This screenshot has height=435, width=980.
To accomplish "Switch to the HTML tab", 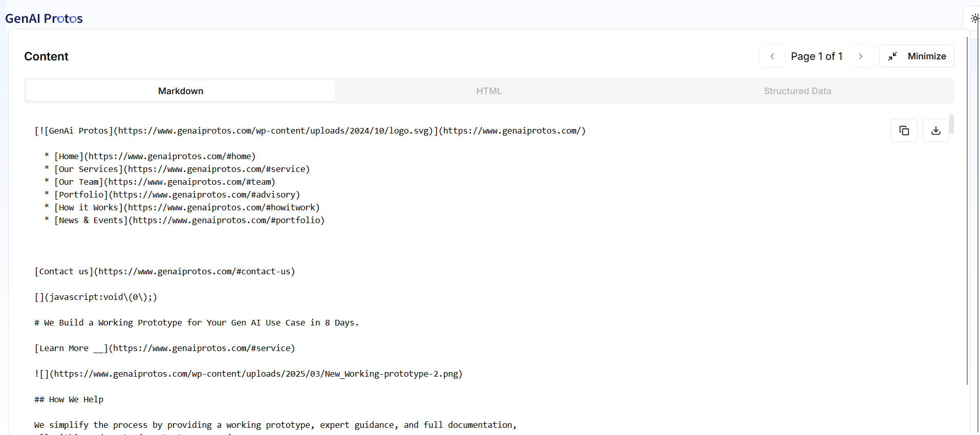I will pos(489,91).
